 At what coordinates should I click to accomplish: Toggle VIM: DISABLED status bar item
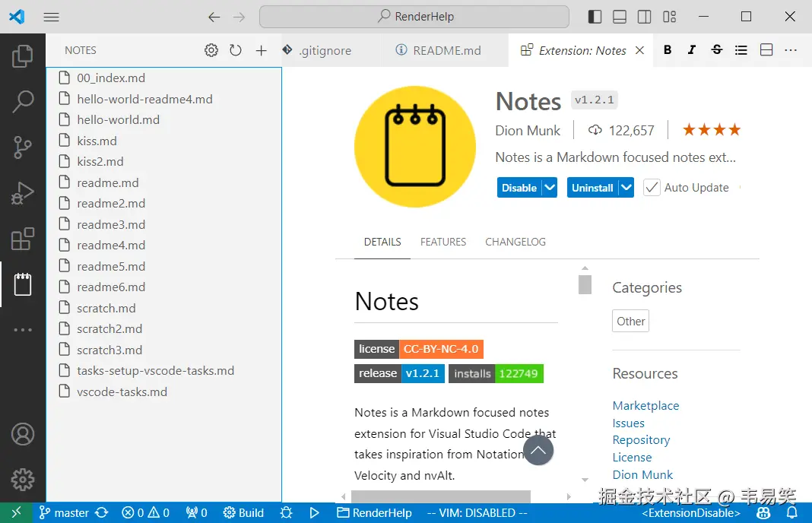point(477,512)
